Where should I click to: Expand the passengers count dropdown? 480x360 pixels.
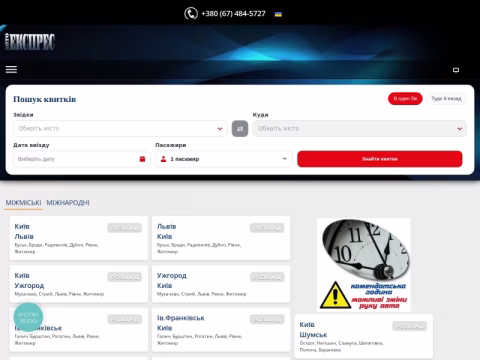coord(224,159)
